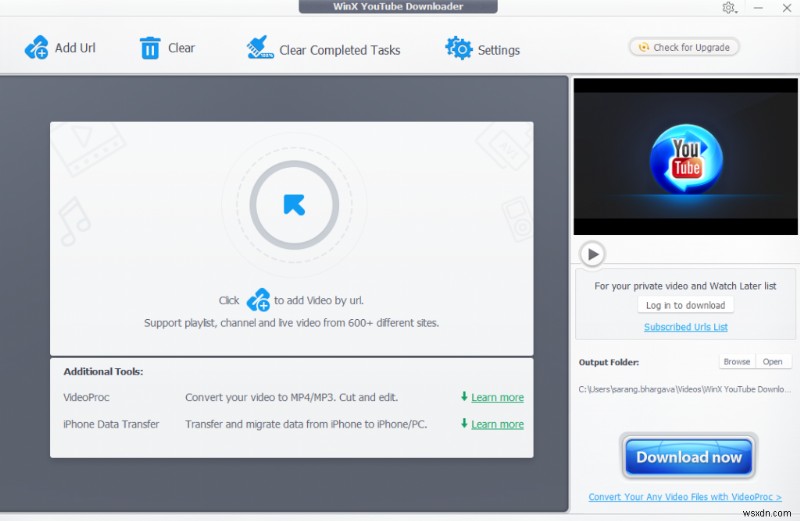Image resolution: width=800 pixels, height=521 pixels.
Task: Click the 'For your private video and Watch Later list' text
Action: click(685, 286)
